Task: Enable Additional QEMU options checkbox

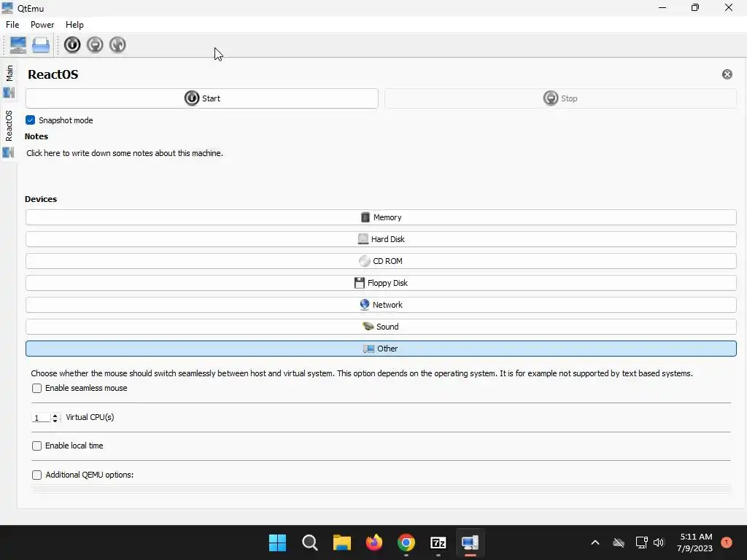Action: click(x=36, y=475)
